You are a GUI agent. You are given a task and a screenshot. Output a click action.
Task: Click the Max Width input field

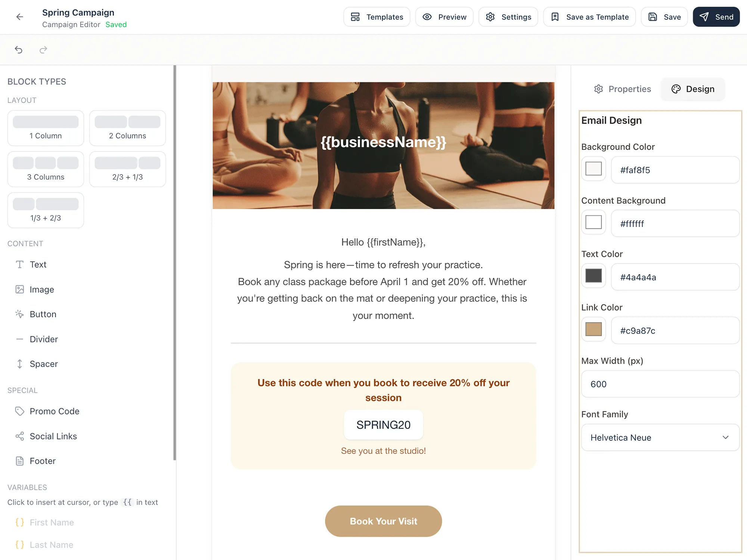click(x=660, y=384)
